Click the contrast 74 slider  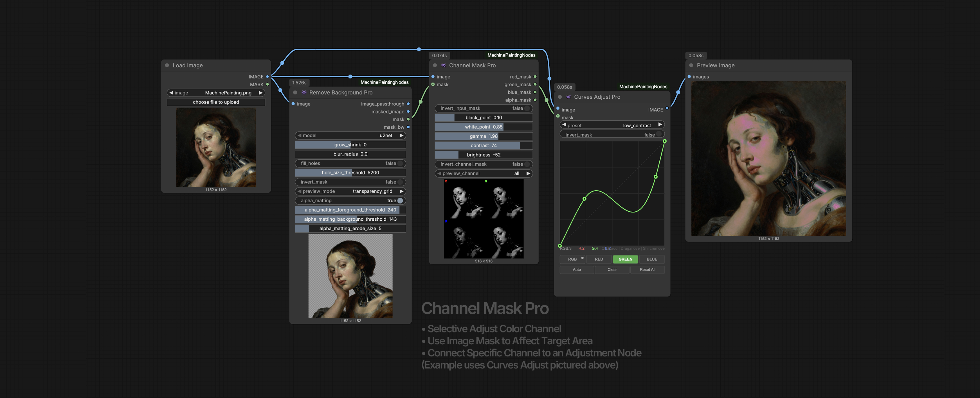[x=484, y=146]
